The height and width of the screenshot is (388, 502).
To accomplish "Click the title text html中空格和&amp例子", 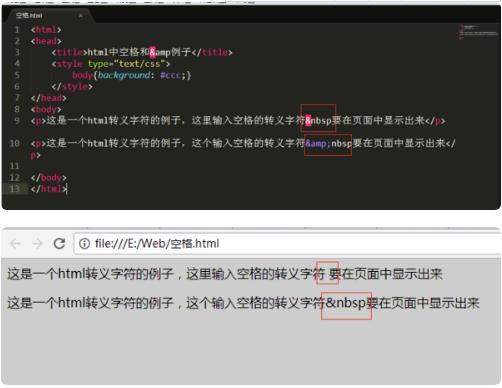I will pyautogui.click(x=139, y=52).
